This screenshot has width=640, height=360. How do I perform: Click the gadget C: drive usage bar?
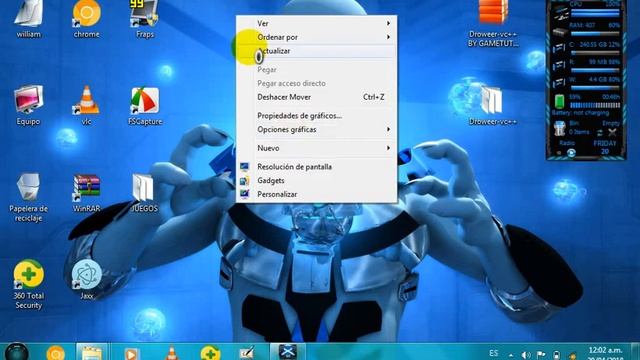tap(595, 53)
